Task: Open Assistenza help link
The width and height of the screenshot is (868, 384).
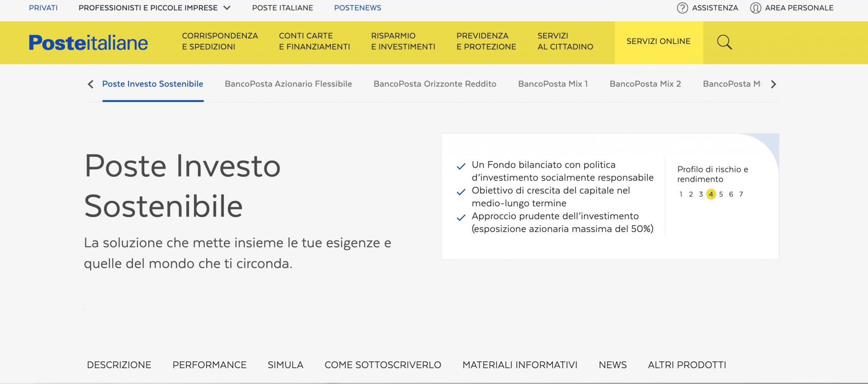Action: pos(715,8)
